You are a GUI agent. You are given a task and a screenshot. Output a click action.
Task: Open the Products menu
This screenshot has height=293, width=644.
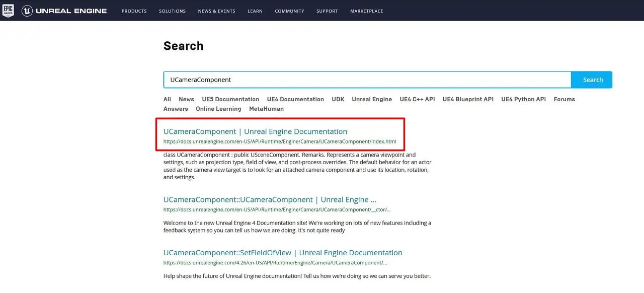pos(134,11)
